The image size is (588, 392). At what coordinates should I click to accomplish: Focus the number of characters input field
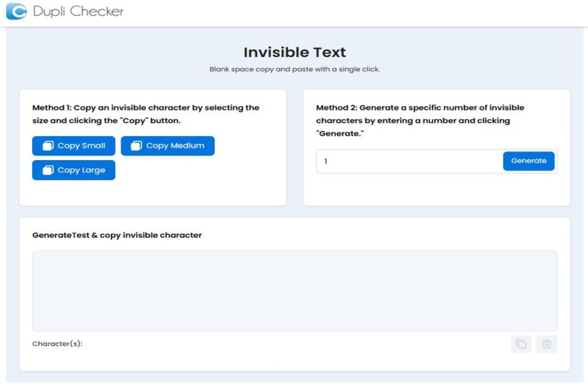(x=410, y=161)
